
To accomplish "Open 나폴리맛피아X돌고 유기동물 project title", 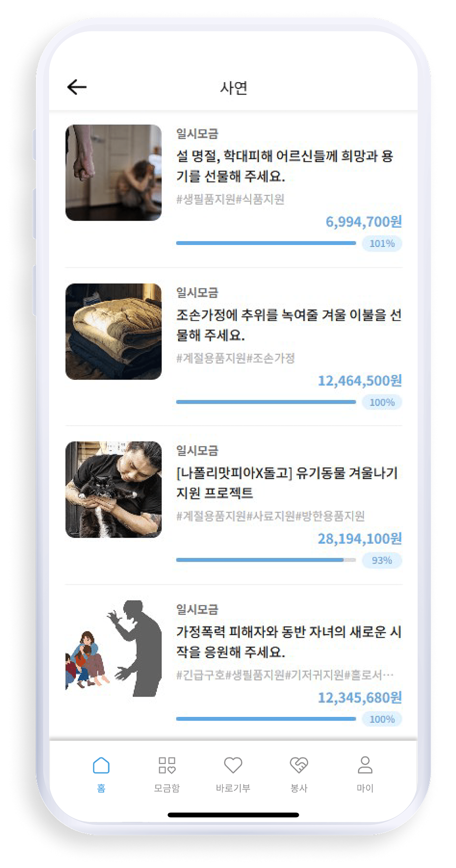I will (287, 483).
